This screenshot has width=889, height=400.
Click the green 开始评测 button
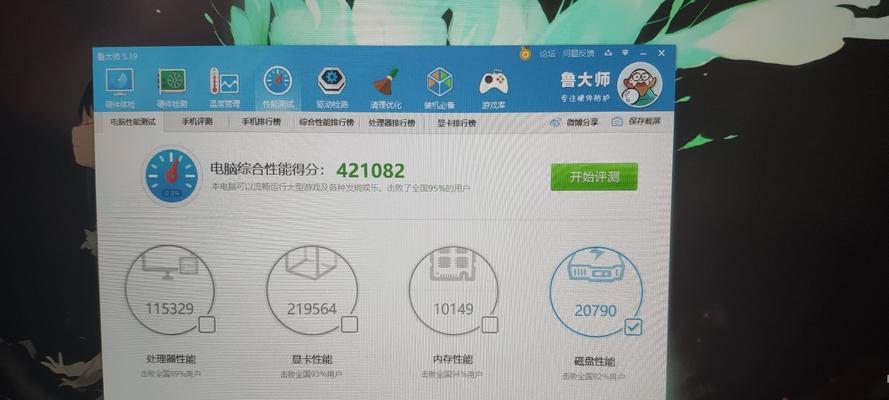pos(594,177)
